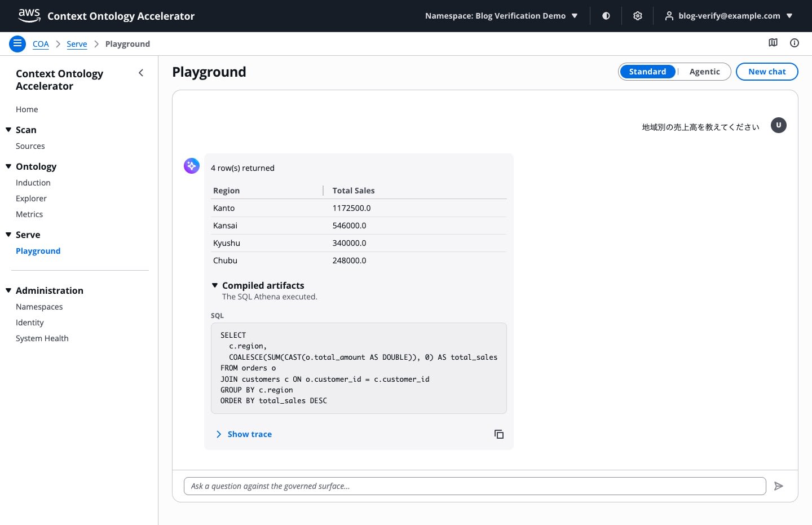The image size is (812, 525).
Task: Collapse the Serve section
Action: 8,235
